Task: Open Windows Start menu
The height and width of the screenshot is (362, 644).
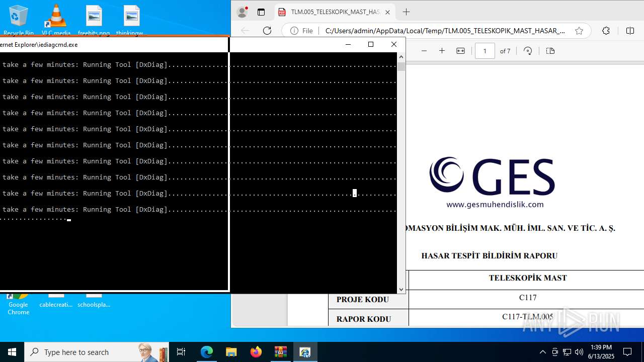Action: 12,352
